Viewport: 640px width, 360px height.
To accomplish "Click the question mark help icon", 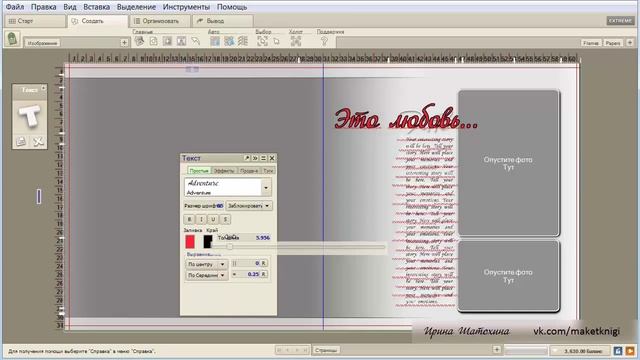I will pos(324,41).
